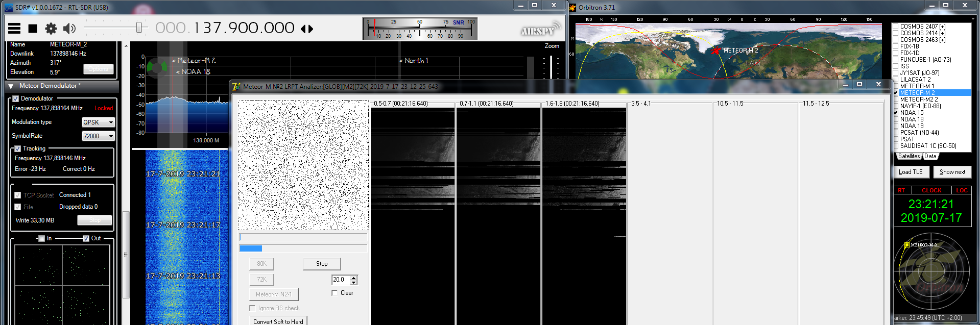Click the disabled 80K button
This screenshot has width=980, height=325.
click(261, 264)
